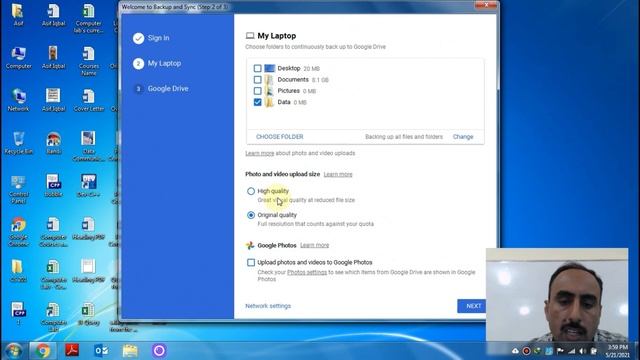Open Network settings
This screenshot has width=640, height=360.
pyautogui.click(x=268, y=306)
